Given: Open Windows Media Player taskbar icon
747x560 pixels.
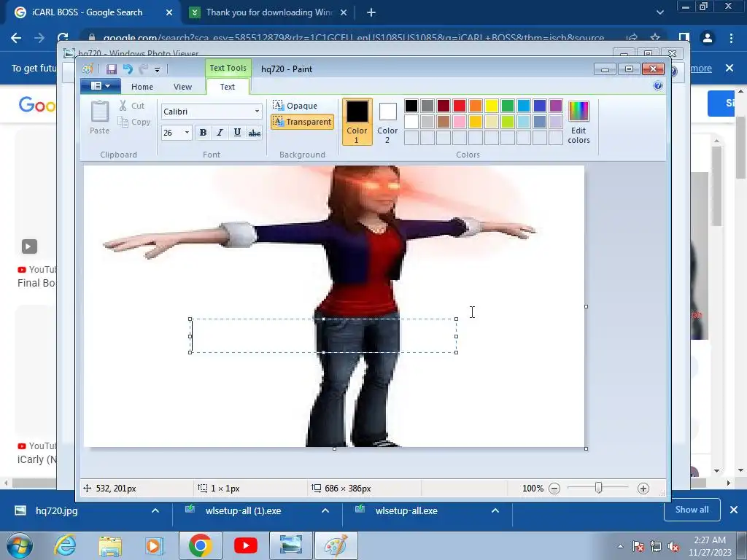Looking at the screenshot, I should pyautogui.click(x=154, y=545).
